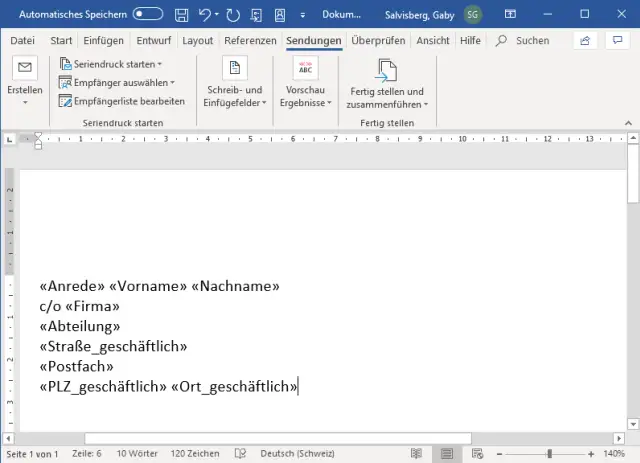The image size is (640, 463).
Task: Click the Deutsch (Schweiz) language indicator
Action: coord(299,453)
